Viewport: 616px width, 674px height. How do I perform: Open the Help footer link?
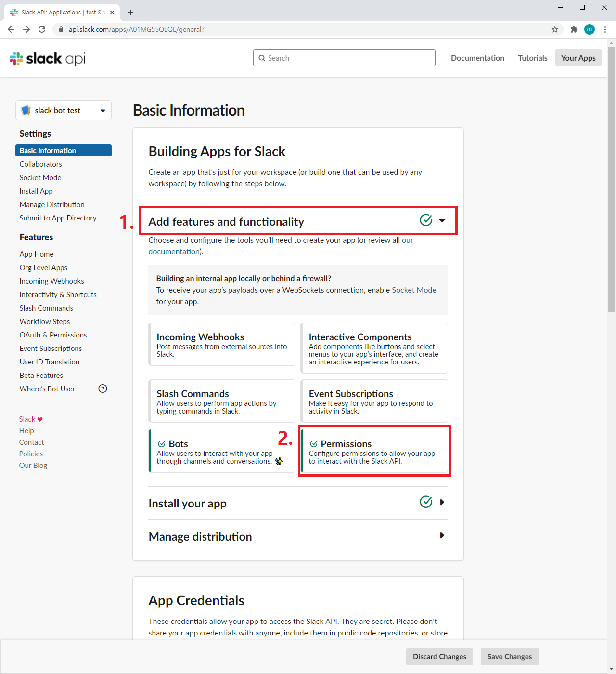click(x=26, y=431)
